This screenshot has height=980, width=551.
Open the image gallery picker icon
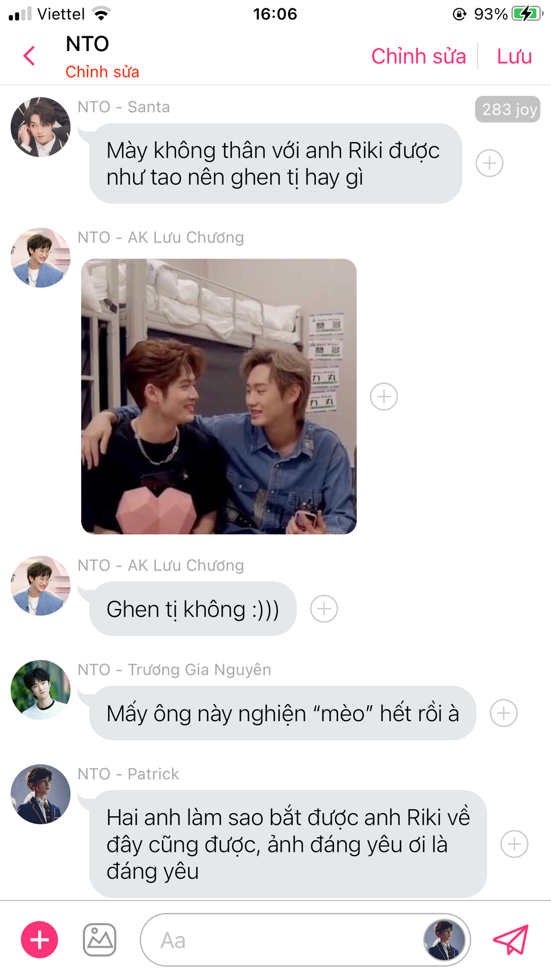click(99, 940)
